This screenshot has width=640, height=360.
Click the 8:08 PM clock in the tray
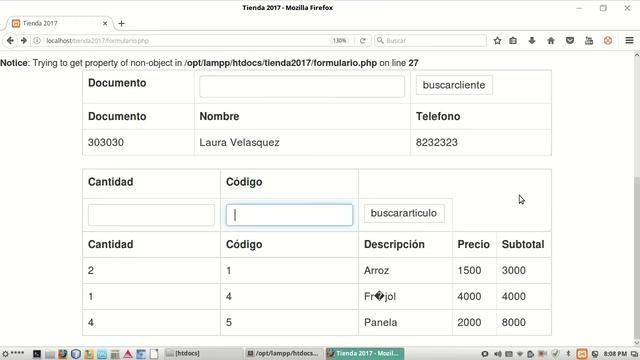pos(615,353)
